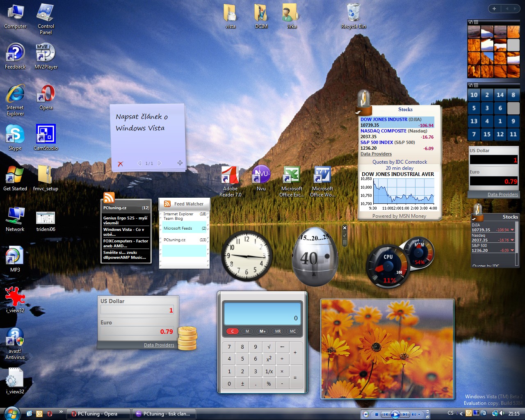
Task: Select the MV2Player desktop icon
Action: tap(46, 57)
